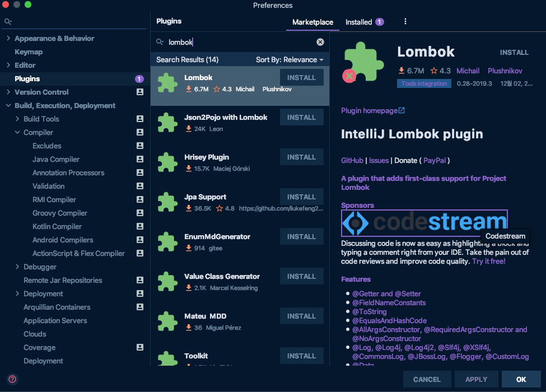Click the plugin search magnifier icon
Screen dimensions: 546x392
(160, 42)
